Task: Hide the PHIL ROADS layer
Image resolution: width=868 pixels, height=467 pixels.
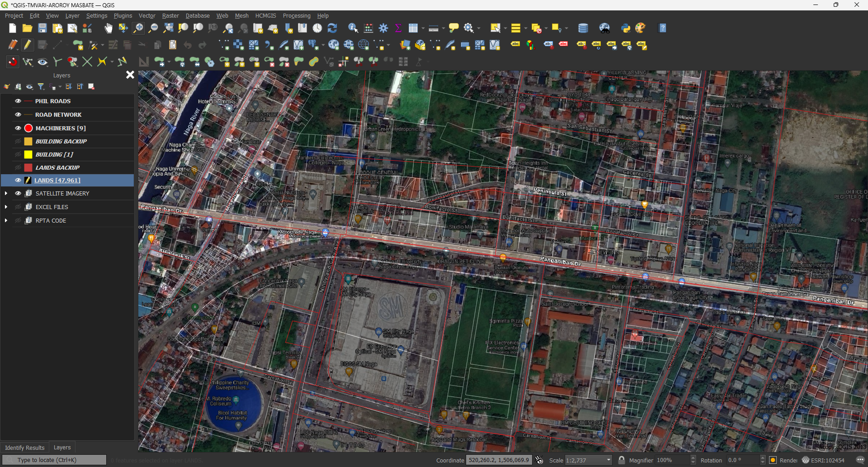Action: pos(18,101)
